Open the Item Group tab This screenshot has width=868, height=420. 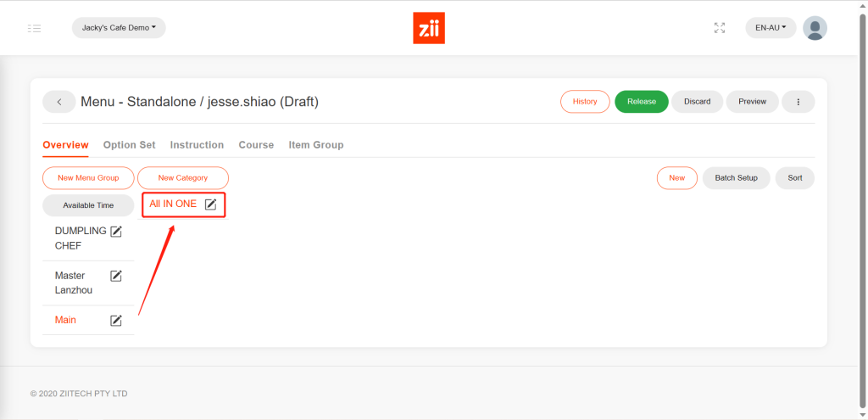(x=316, y=145)
